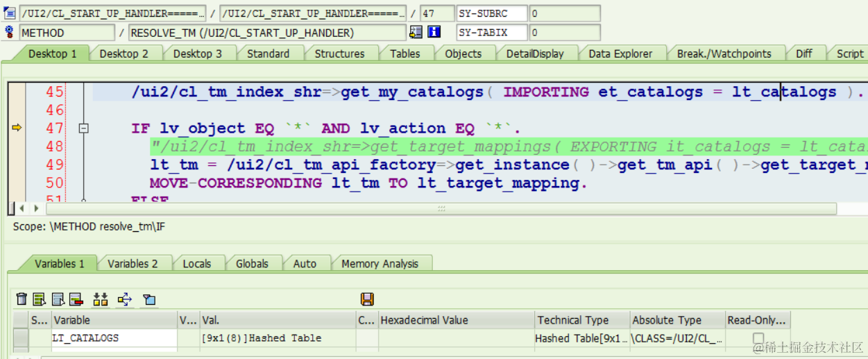This screenshot has height=359, width=868.
Task: Click the SY-SUBRC value field
Action: pyautogui.click(x=564, y=13)
